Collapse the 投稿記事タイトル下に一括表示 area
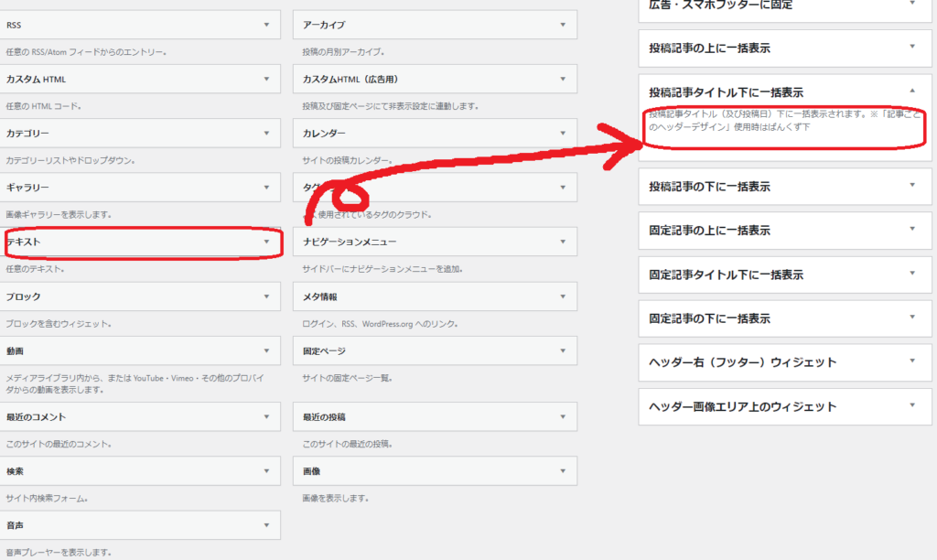The height and width of the screenshot is (560, 937). (x=911, y=92)
